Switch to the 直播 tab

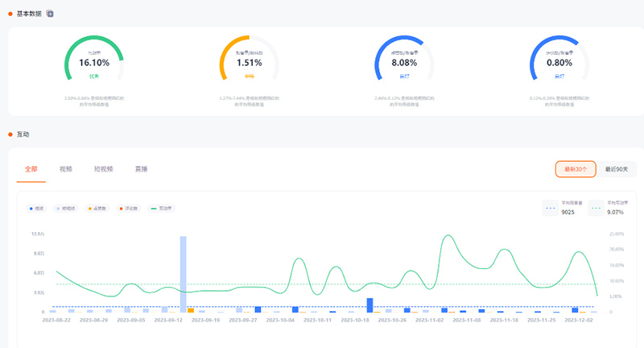coord(141,169)
